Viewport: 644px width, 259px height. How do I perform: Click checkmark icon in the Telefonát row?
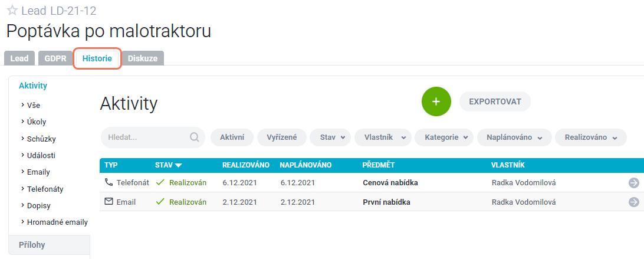point(160,182)
